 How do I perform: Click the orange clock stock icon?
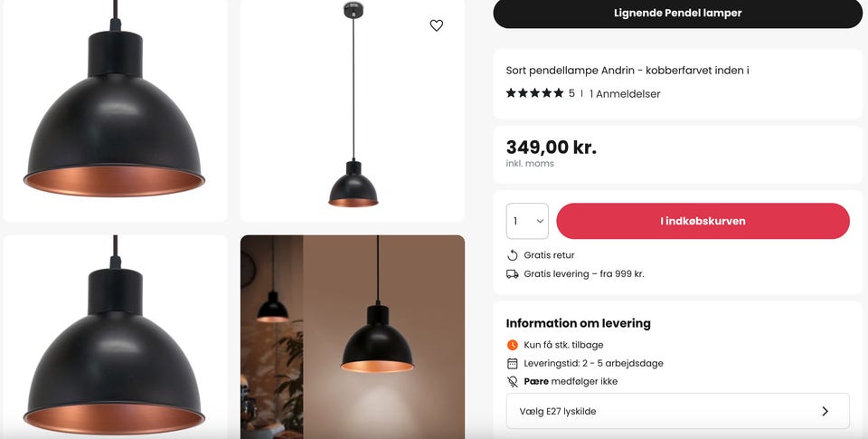click(x=513, y=345)
